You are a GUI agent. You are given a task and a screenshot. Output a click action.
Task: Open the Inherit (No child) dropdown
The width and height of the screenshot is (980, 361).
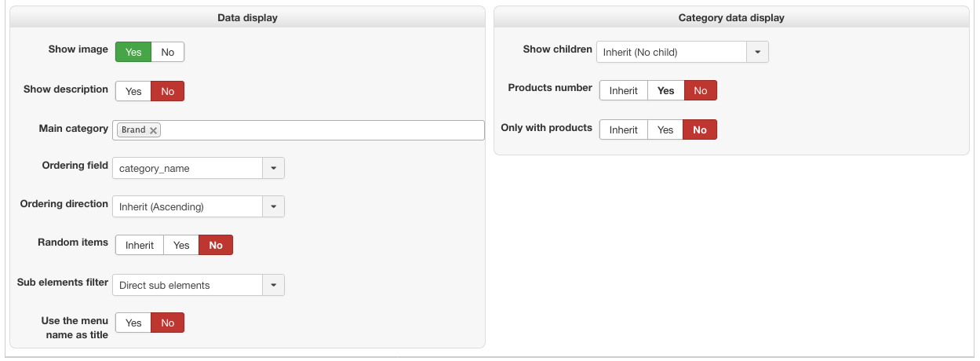tap(671, 52)
